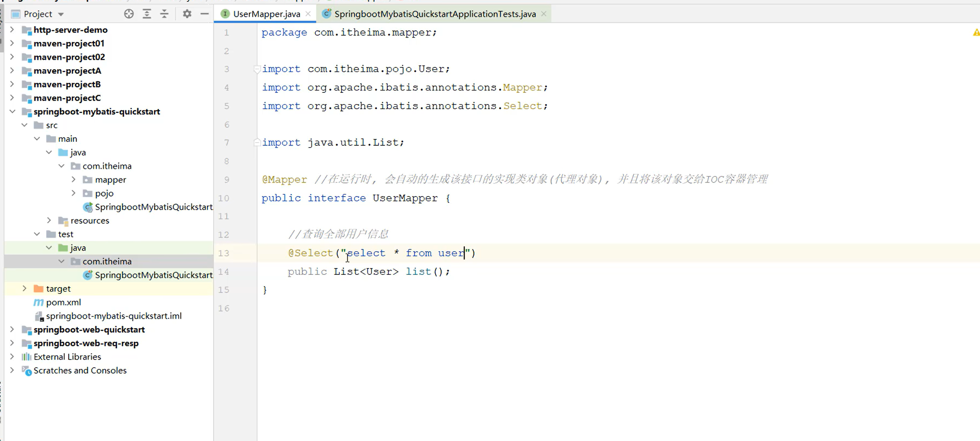Select the mapper package folder
Viewport: 980px width, 441px height.
point(111,179)
